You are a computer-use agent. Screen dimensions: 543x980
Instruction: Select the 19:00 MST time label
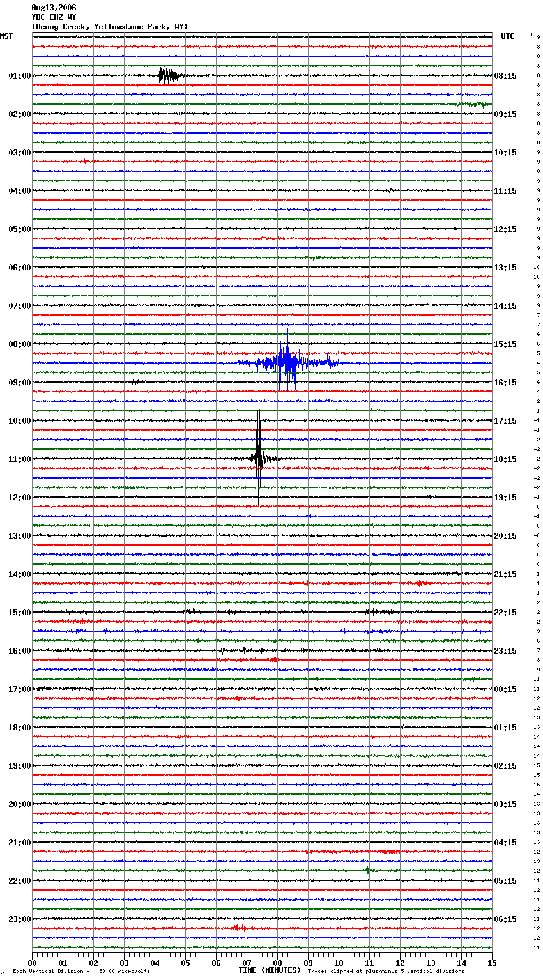(20, 766)
